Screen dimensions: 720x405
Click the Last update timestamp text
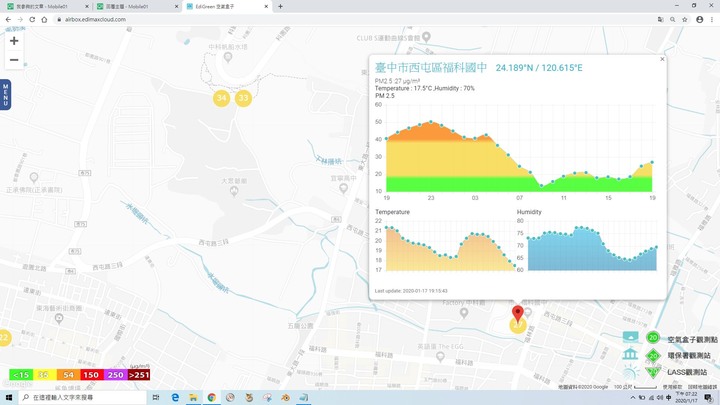(411, 291)
